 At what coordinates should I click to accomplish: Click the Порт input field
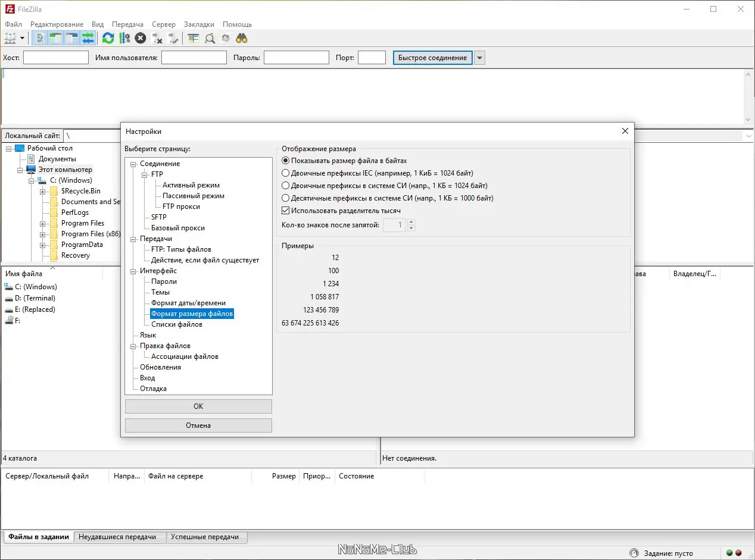click(372, 58)
